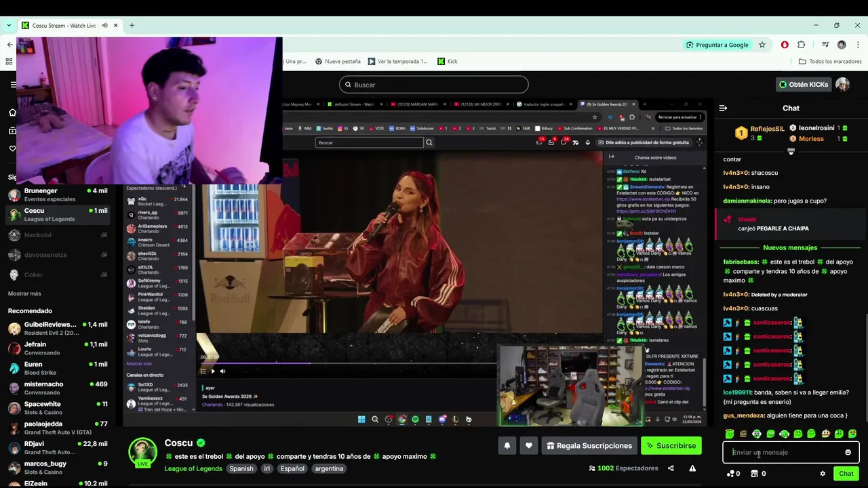Image resolution: width=868 pixels, height=488 pixels.
Task: Open Todos los marcadores folder
Action: (830, 62)
